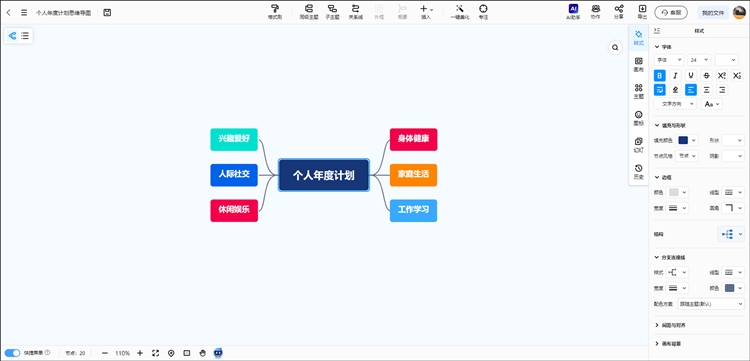This screenshot has height=361, width=750.
Task: Open the collaboration tool
Action: pyautogui.click(x=596, y=12)
